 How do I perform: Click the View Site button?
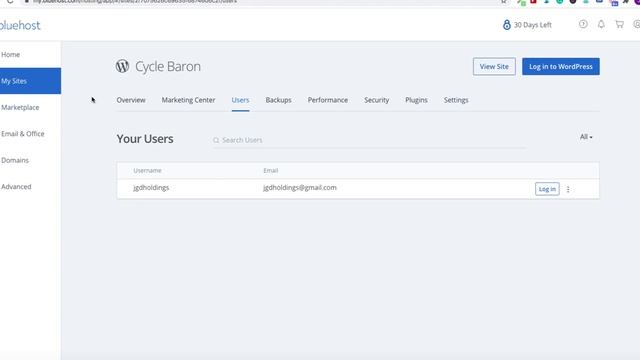(494, 67)
